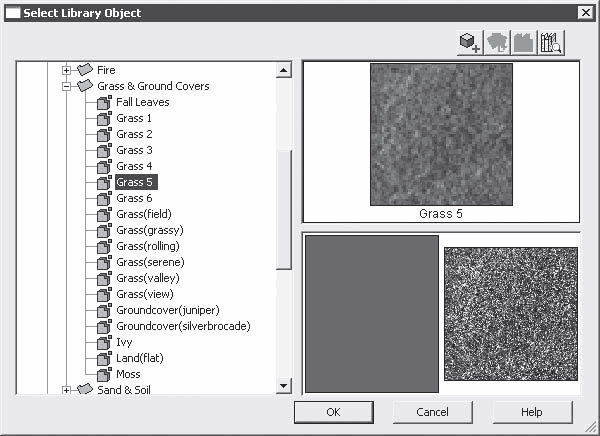Click the grayed-out building toolbar icon
The width and height of the screenshot is (600, 436).
point(524,43)
